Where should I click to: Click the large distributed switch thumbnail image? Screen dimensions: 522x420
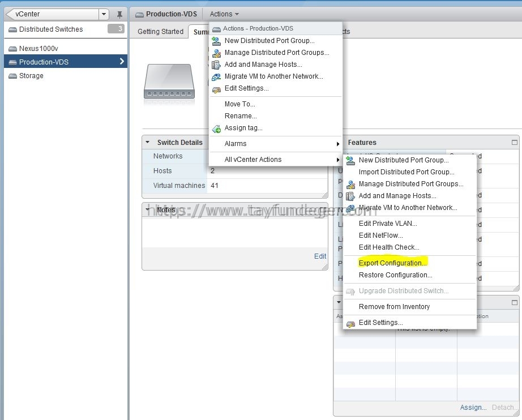(169, 82)
